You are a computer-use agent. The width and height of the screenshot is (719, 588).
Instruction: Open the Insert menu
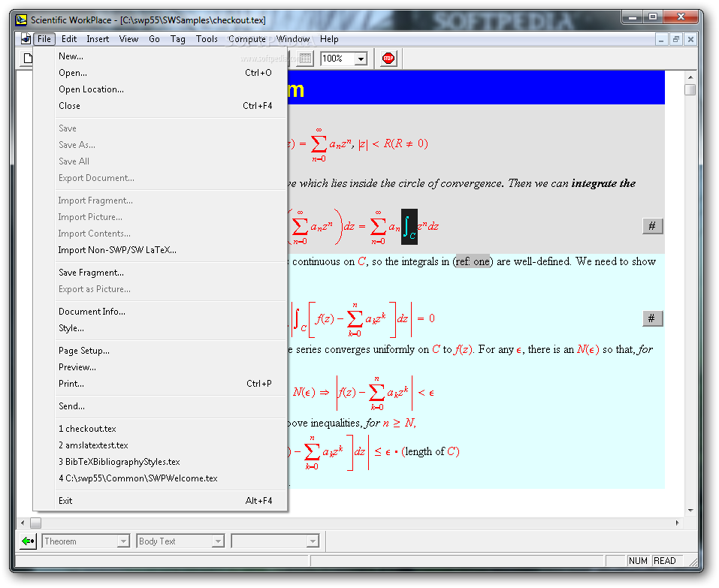[x=98, y=39]
